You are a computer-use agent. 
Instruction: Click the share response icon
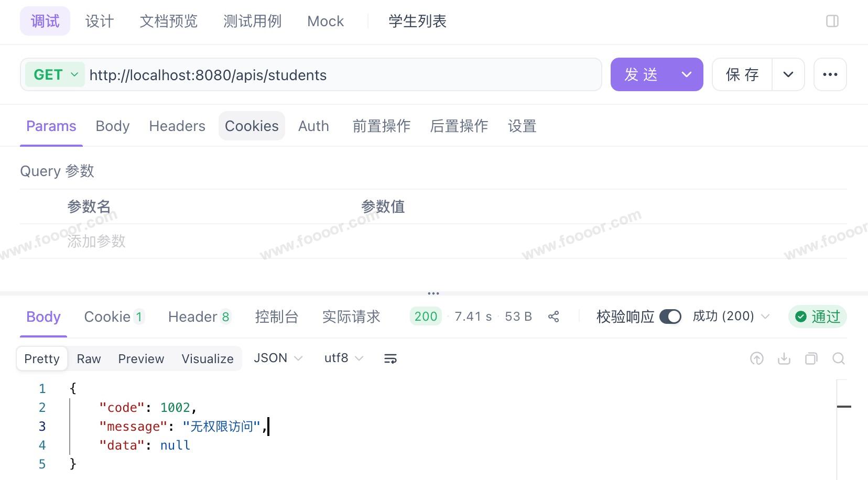click(x=554, y=317)
